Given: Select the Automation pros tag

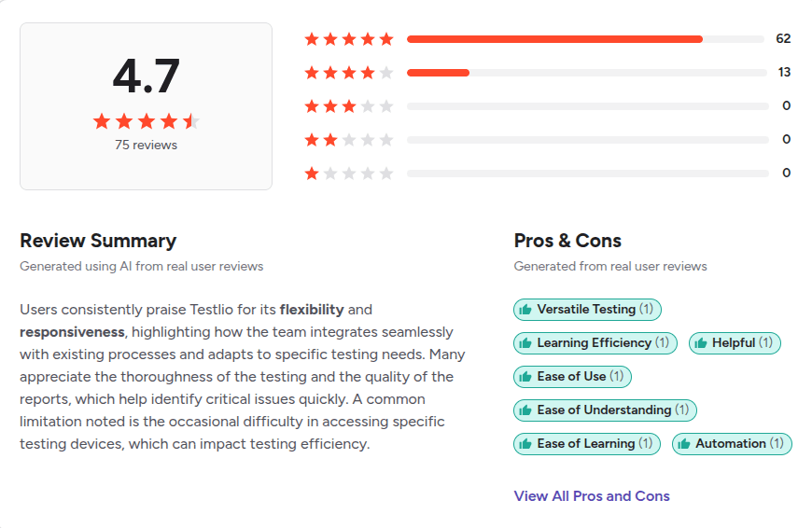Looking at the screenshot, I should pos(732,444).
